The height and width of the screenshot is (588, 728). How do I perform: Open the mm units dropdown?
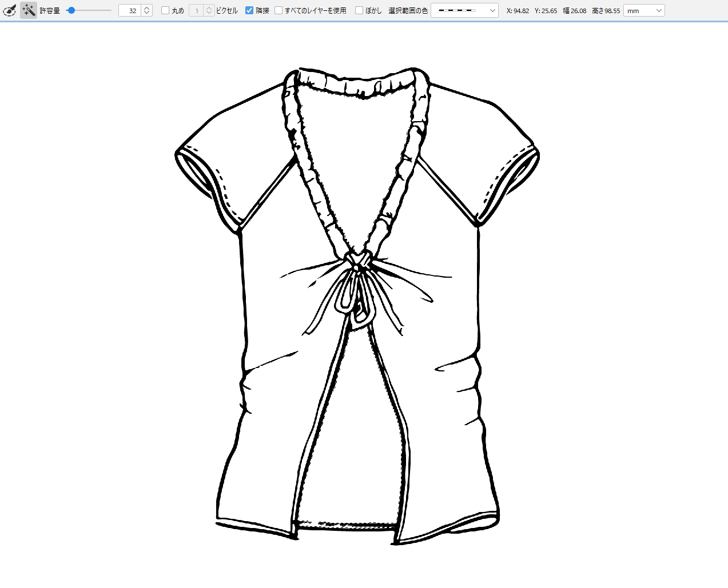point(644,10)
